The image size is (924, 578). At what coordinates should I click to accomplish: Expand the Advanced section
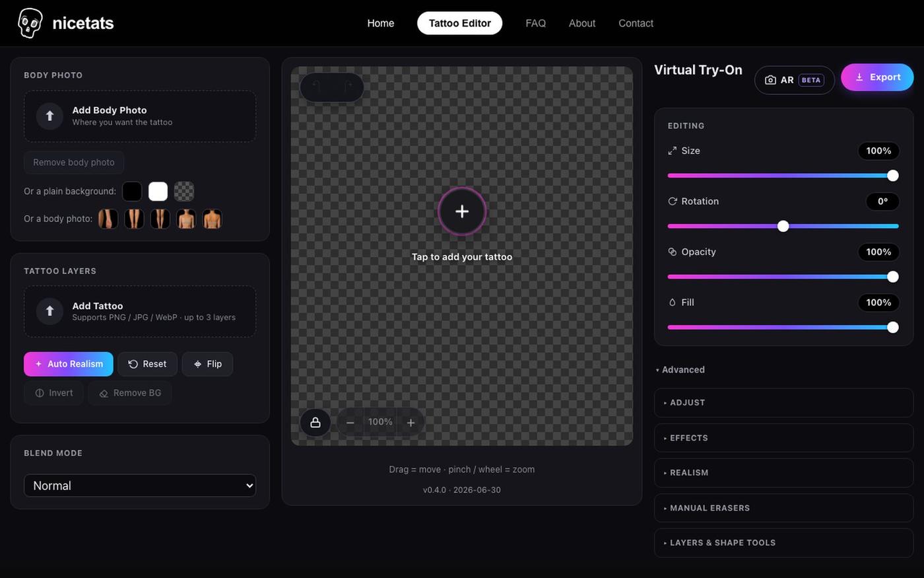tap(680, 370)
